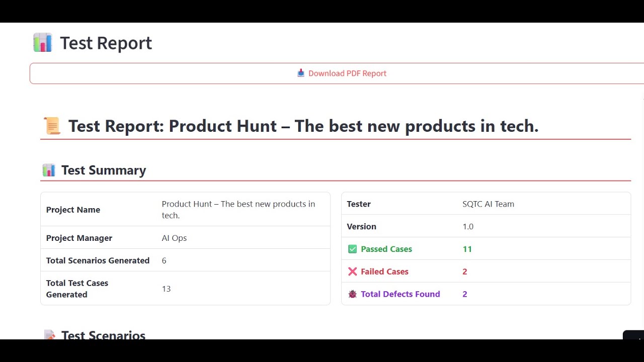Image resolution: width=644 pixels, height=362 pixels.
Task: Click the Tester label
Action: click(x=359, y=204)
